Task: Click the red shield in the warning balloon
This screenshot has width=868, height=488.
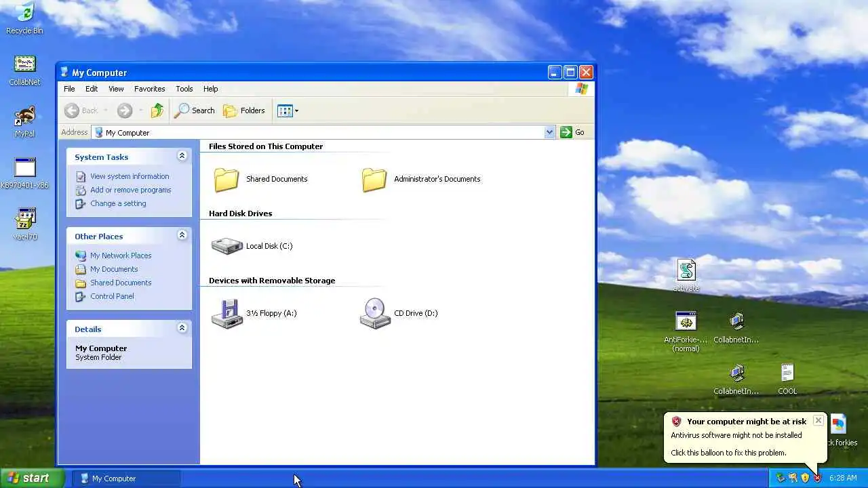Action: [676, 421]
